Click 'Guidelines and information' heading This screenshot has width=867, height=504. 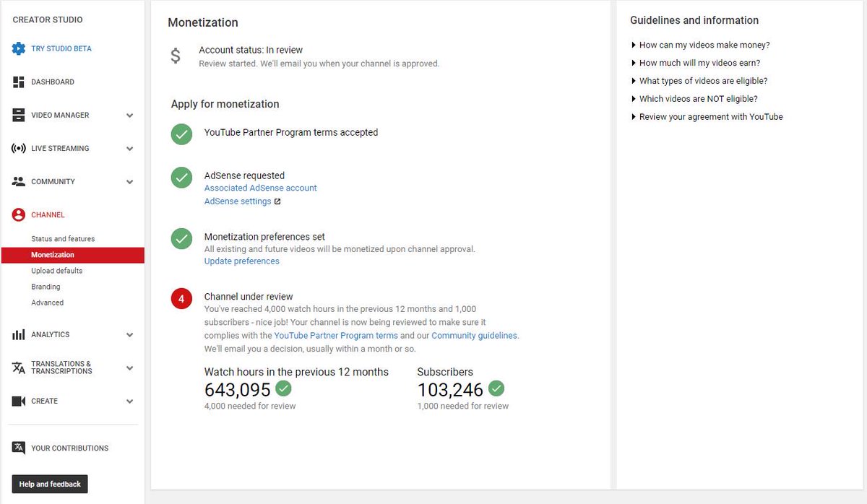pos(694,20)
